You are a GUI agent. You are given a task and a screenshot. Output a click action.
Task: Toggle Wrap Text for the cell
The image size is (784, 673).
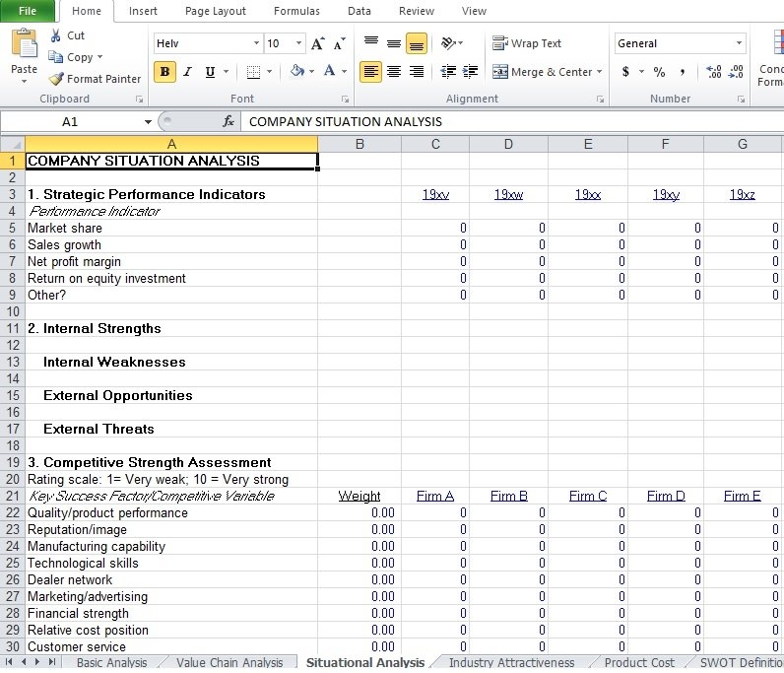click(527, 43)
